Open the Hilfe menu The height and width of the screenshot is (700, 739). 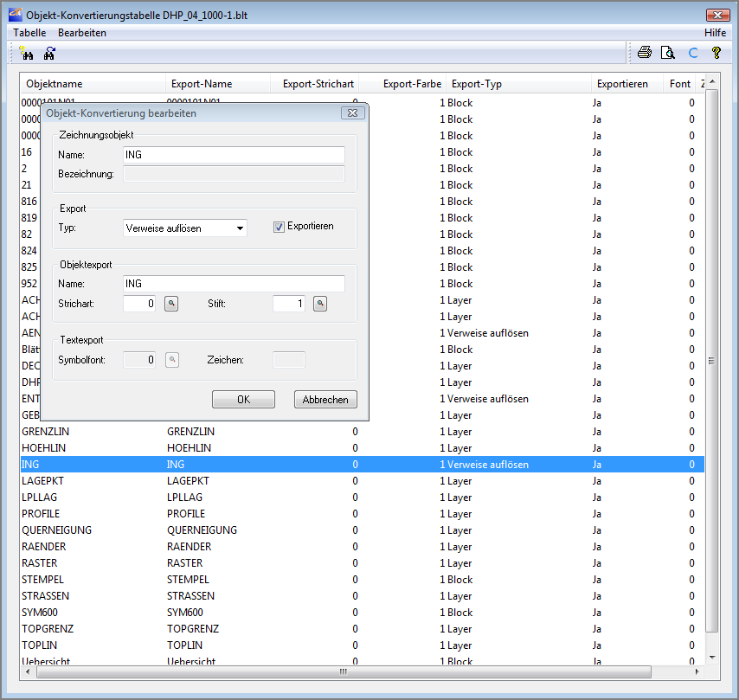[x=715, y=33]
